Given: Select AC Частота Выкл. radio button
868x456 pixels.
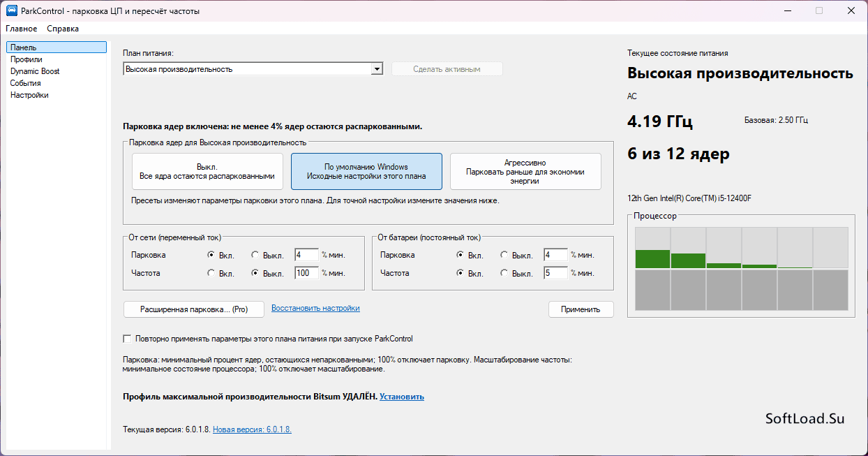Looking at the screenshot, I should (255, 273).
